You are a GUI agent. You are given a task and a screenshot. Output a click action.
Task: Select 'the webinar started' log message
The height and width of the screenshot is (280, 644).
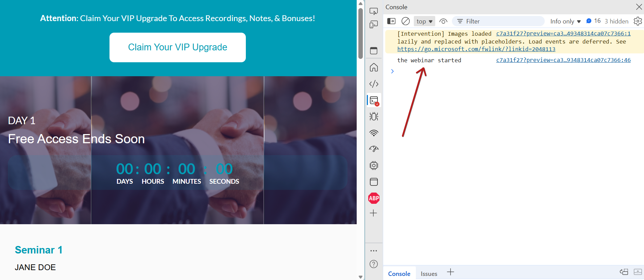[429, 60]
